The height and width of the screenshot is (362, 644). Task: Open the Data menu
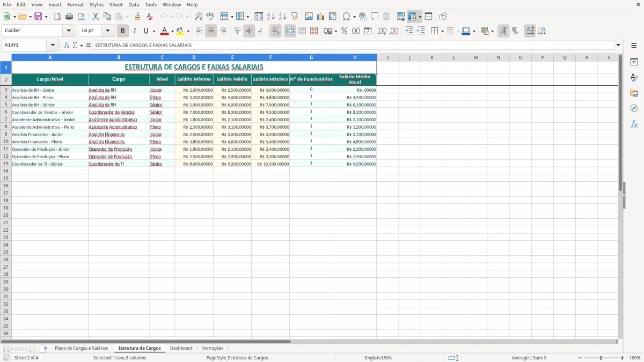[x=134, y=4]
